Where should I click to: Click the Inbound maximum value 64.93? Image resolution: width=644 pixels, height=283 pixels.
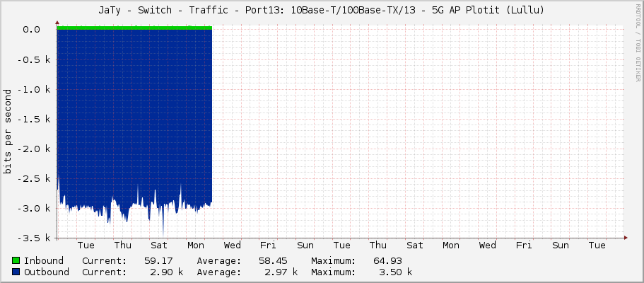[387, 261]
